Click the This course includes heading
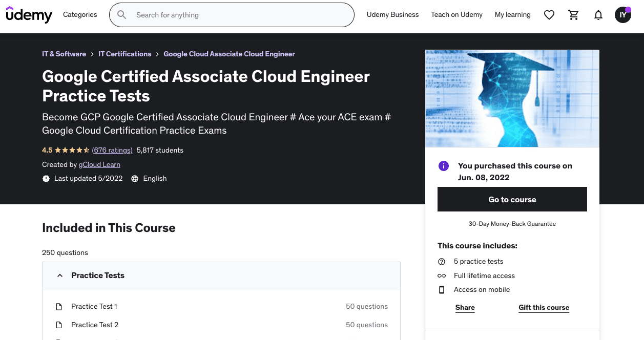Image resolution: width=644 pixels, height=340 pixels. pyautogui.click(x=477, y=246)
